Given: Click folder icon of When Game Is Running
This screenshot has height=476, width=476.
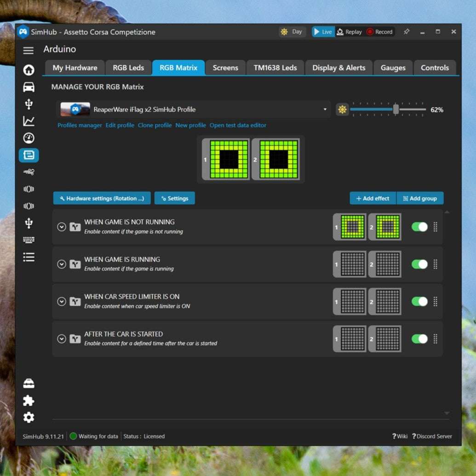Looking at the screenshot, I should point(75,264).
